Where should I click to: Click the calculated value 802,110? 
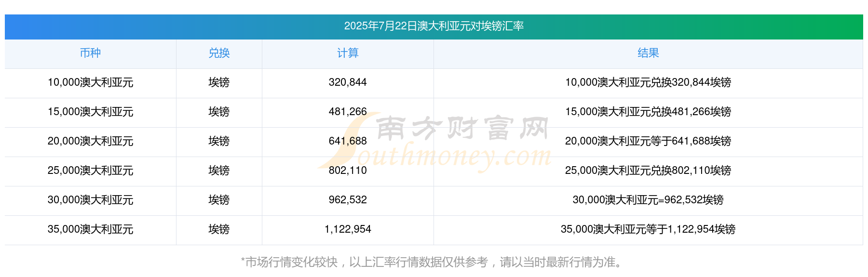click(x=348, y=171)
